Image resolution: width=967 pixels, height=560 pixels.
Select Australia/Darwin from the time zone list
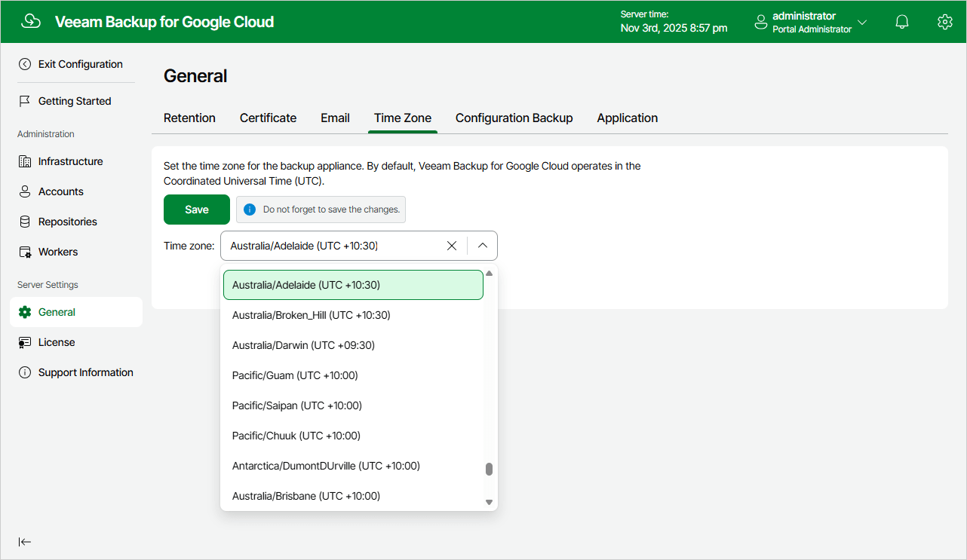302,344
